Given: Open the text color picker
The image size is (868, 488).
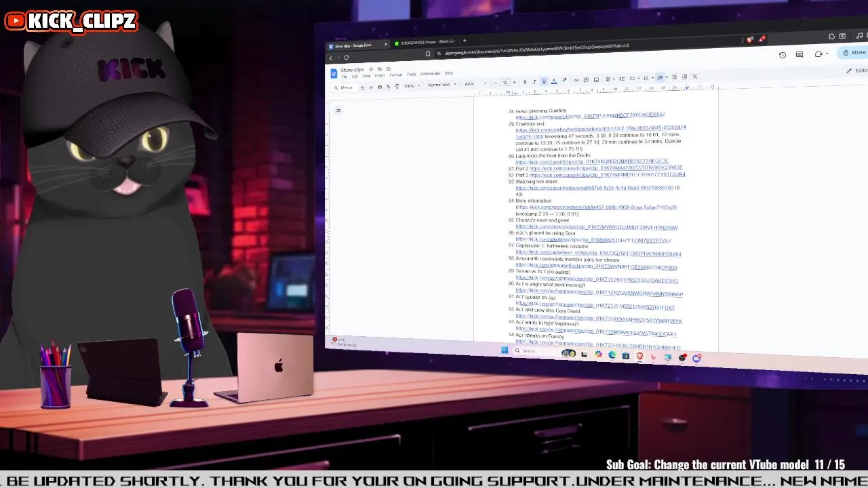Looking at the screenshot, I should point(554,81).
